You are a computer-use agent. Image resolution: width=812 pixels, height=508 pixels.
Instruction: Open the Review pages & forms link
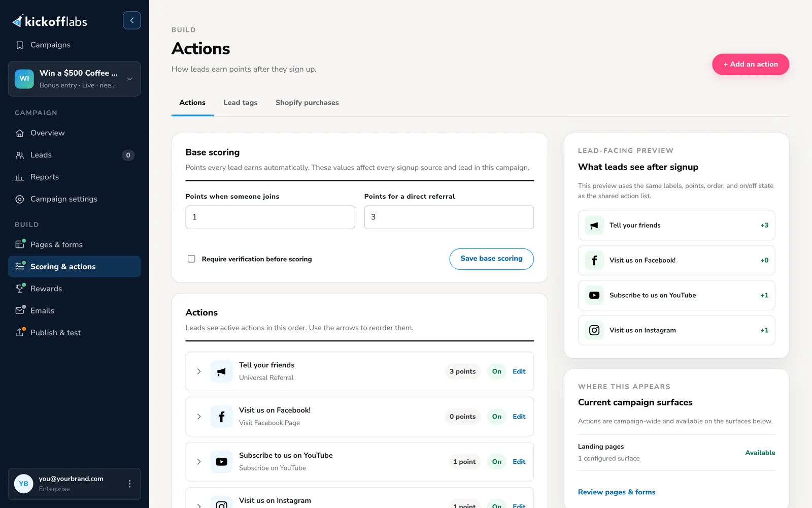(617, 492)
